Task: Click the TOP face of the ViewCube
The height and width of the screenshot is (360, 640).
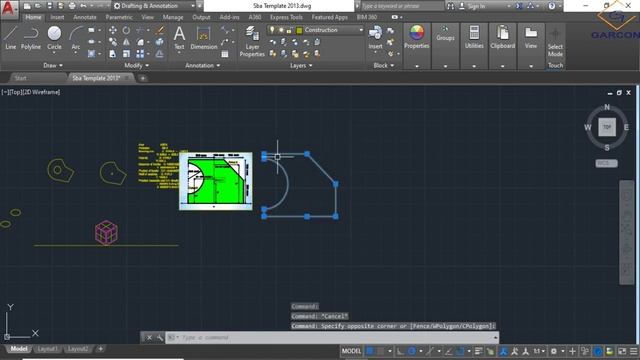Action: pos(607,127)
